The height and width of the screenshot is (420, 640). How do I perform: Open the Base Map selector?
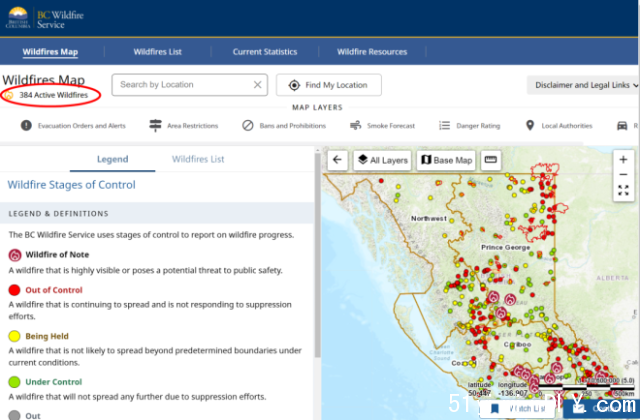coord(447,160)
